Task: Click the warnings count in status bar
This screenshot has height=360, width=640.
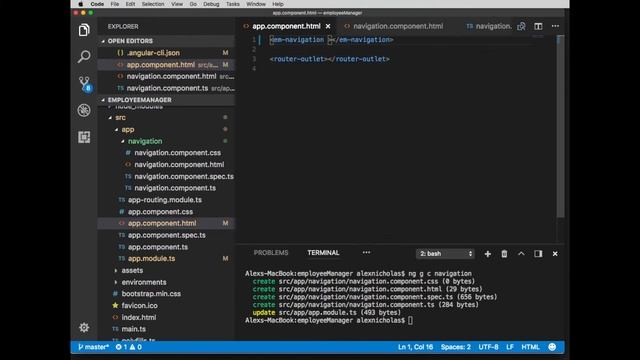Action: (x=136, y=347)
